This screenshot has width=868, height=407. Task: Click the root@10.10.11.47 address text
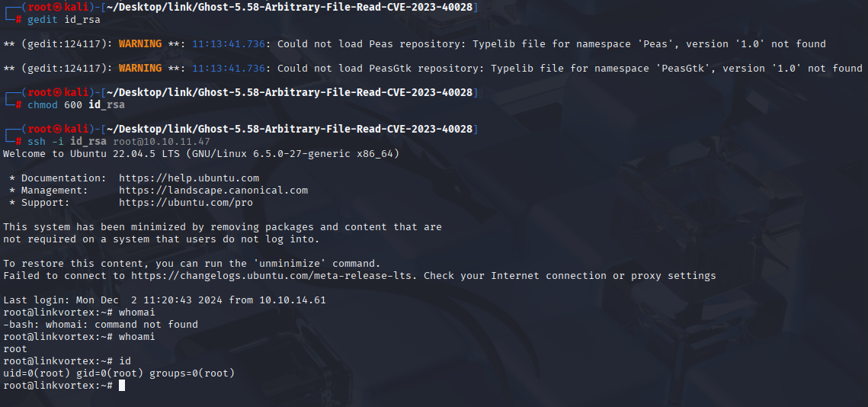coord(162,141)
